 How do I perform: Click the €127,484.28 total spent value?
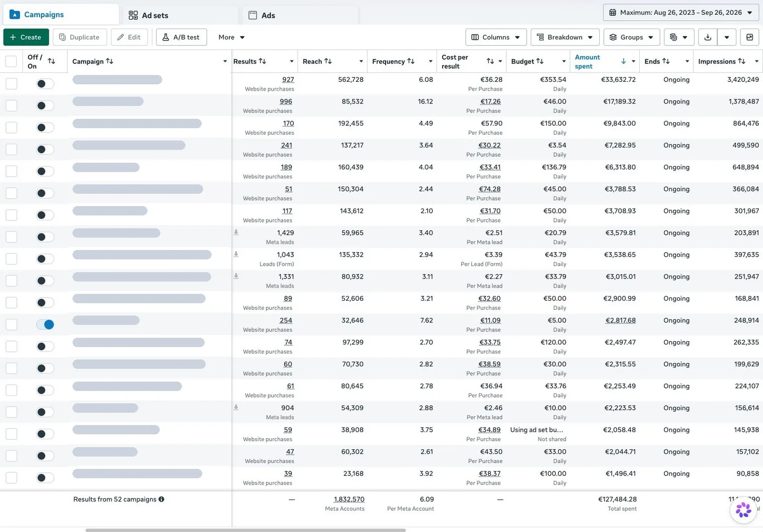pos(618,499)
